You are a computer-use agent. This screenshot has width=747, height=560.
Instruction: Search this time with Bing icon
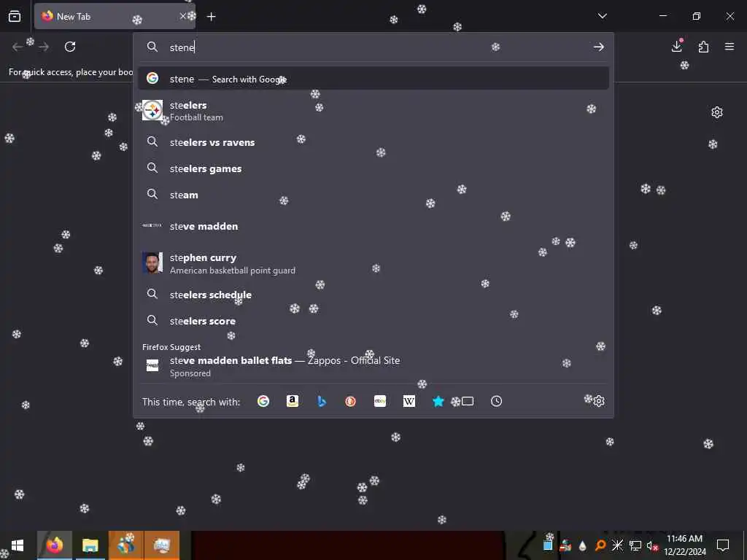322,402
